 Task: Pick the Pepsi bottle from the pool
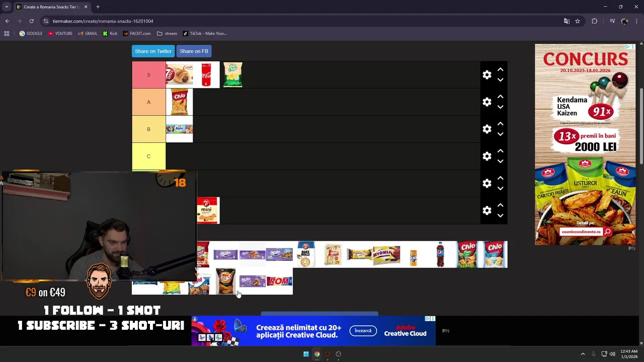click(440, 254)
